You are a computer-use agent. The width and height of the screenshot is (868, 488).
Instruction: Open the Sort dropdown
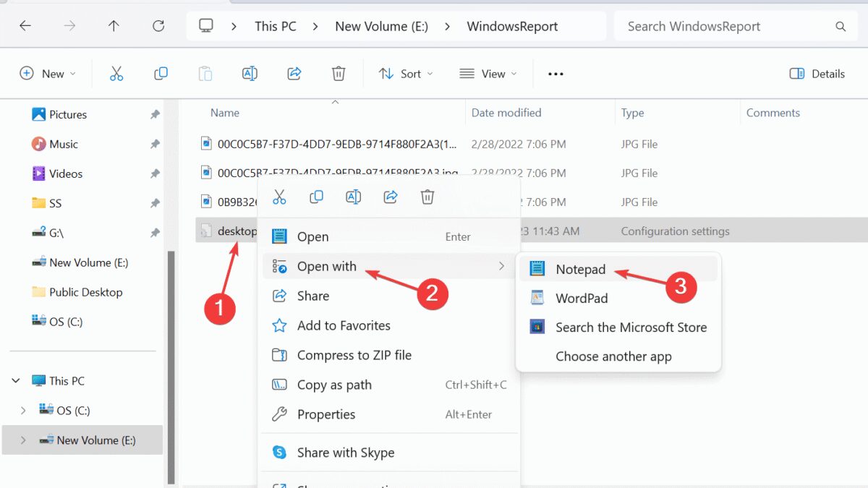tap(406, 73)
